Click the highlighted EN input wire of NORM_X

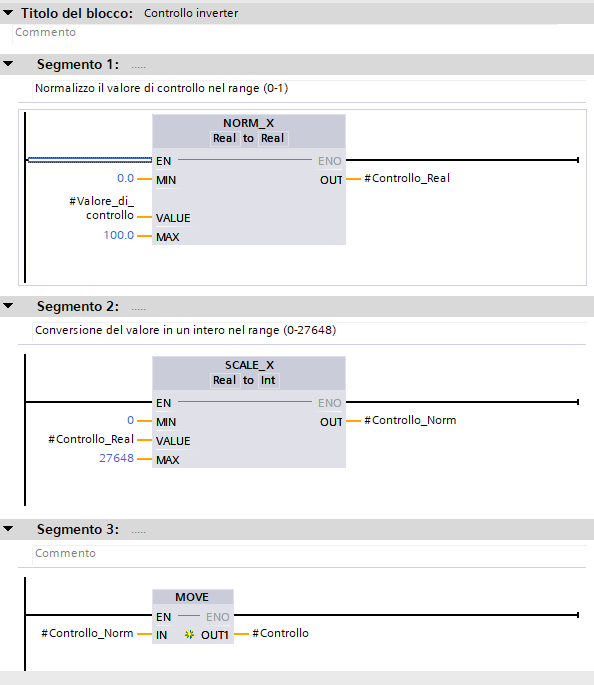point(90,160)
